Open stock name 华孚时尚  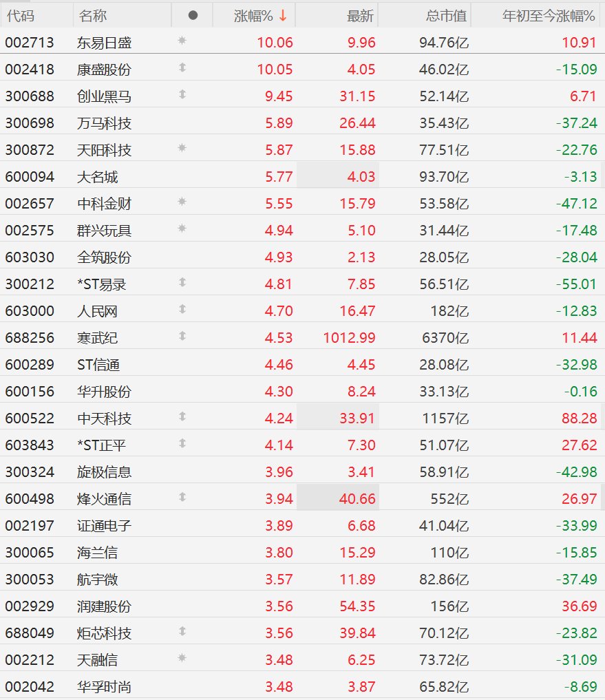104,687
